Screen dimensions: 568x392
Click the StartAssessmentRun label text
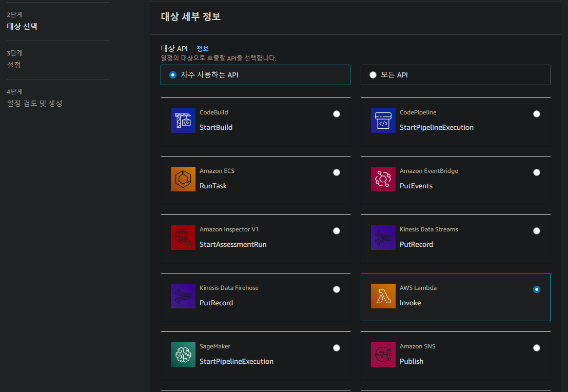233,245
